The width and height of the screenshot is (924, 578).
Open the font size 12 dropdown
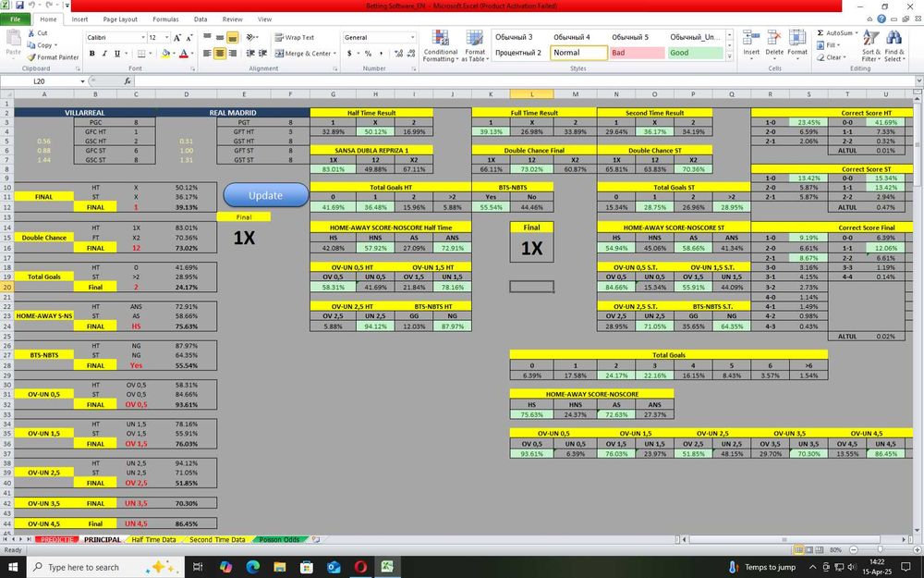pos(166,37)
